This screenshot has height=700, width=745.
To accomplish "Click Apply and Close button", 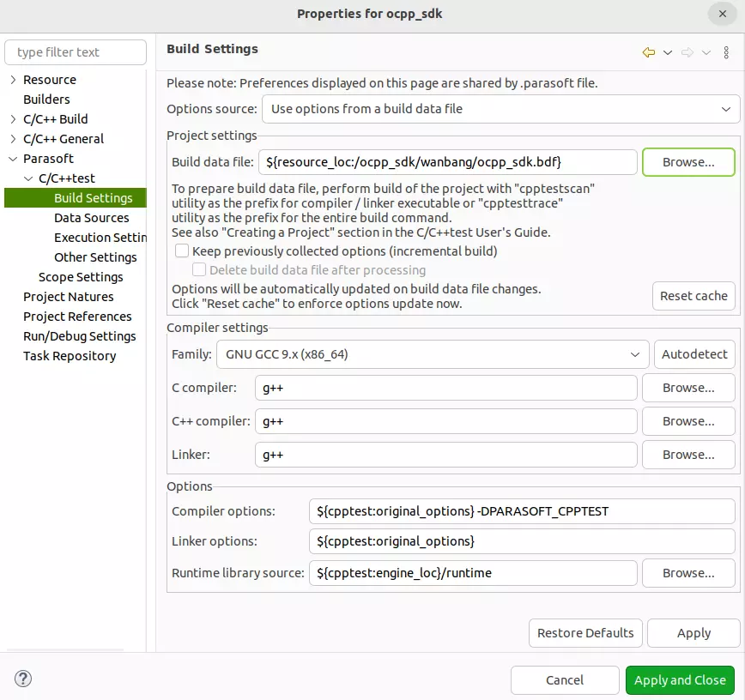I will pyautogui.click(x=680, y=680).
